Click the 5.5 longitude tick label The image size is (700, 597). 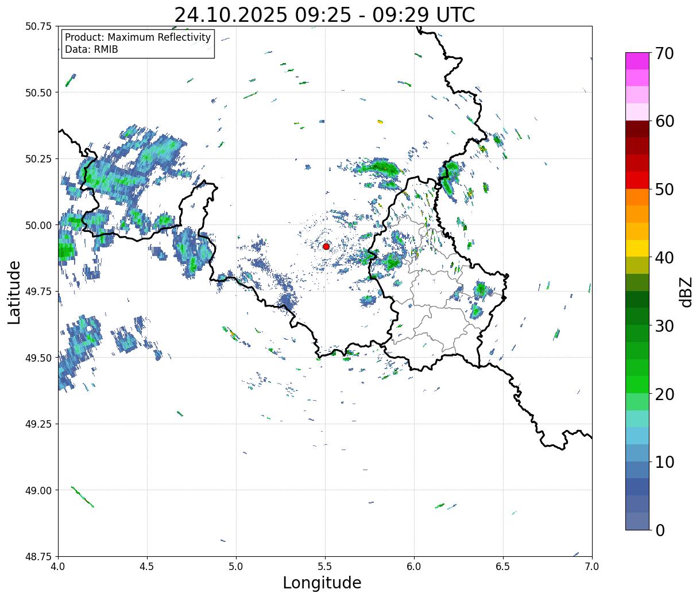325,567
